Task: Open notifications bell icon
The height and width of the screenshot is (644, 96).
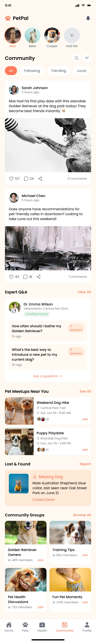Action: coord(88,18)
